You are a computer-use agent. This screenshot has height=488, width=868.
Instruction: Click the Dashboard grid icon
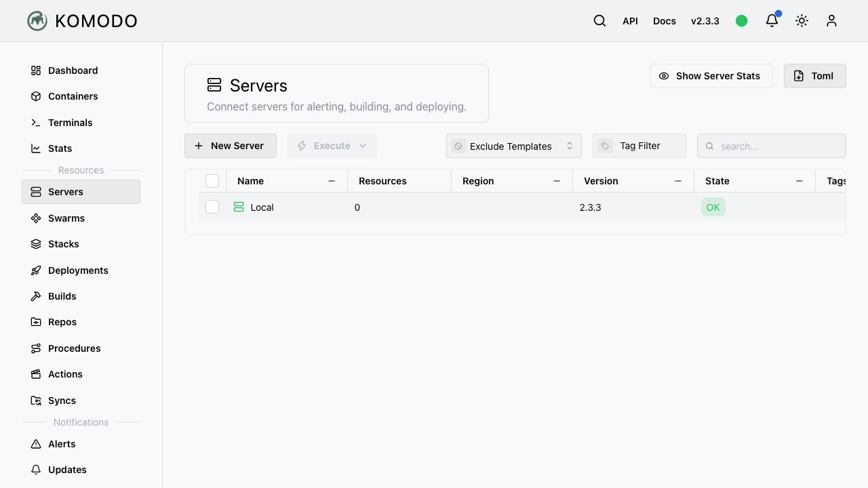36,70
